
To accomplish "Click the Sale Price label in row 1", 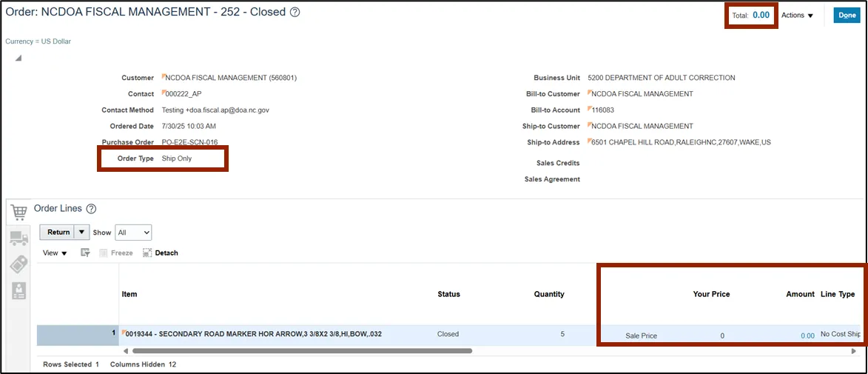I will 641,335.
